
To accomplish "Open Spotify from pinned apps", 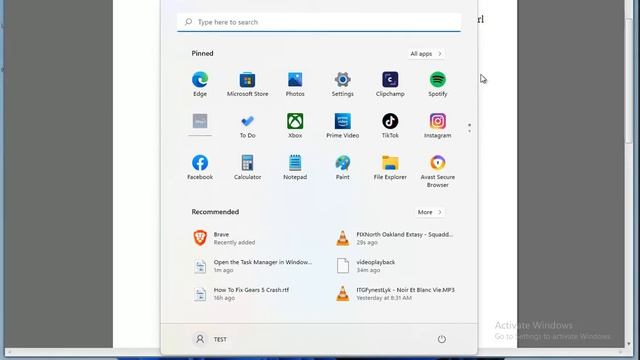I will (438, 84).
